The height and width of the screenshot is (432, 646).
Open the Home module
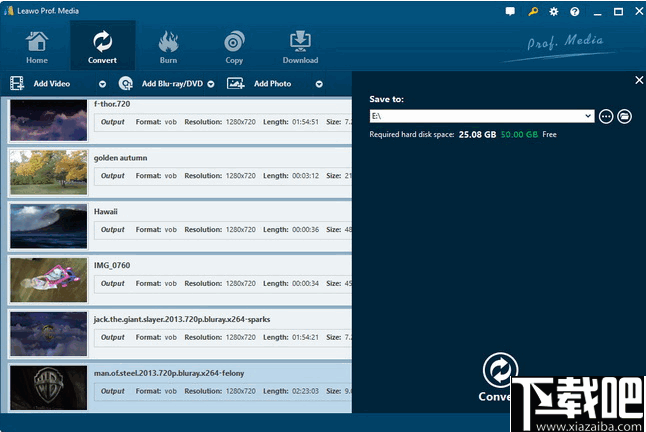37,47
